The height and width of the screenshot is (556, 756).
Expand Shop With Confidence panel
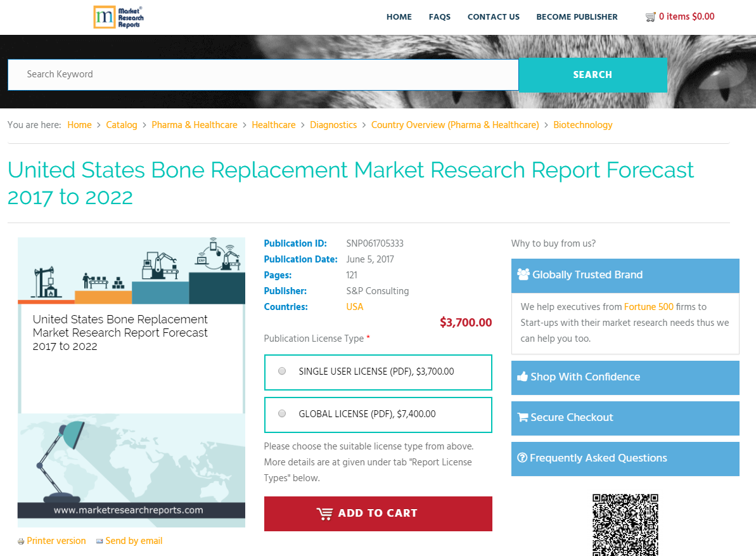[x=625, y=378]
